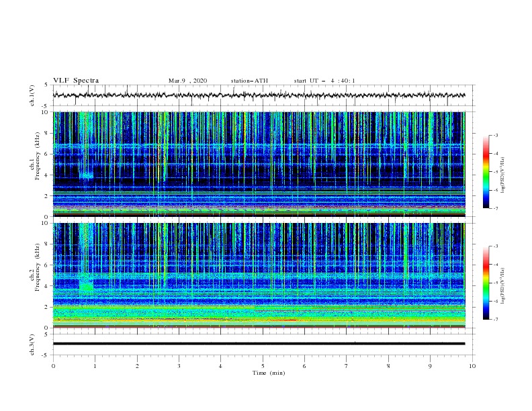The width and height of the screenshot is (532, 411).
Task: Click the "4" minute tick on time axis
Action: (220, 366)
